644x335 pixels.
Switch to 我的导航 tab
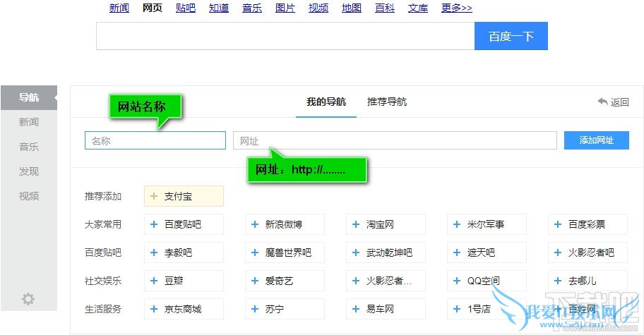click(326, 102)
